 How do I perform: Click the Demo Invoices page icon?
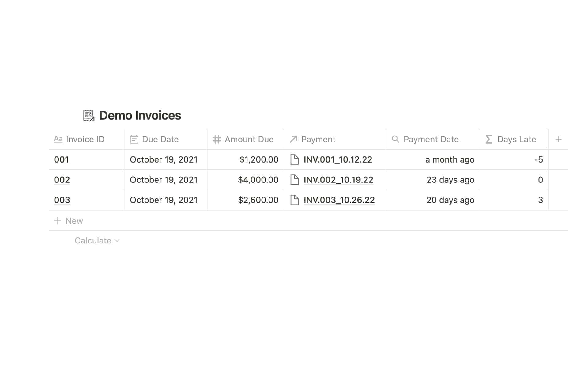(x=88, y=115)
